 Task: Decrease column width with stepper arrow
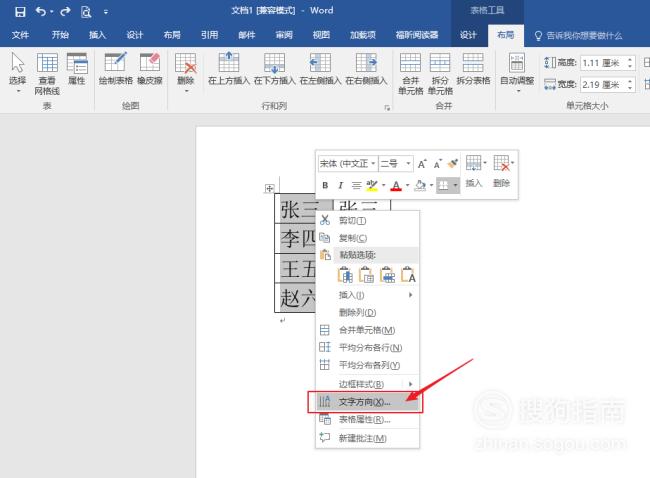(x=630, y=88)
